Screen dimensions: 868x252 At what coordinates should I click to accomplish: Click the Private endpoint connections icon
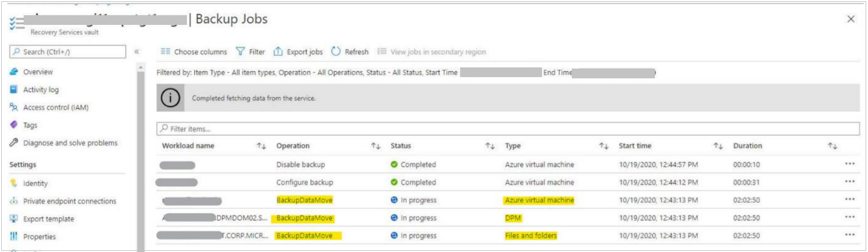click(14, 201)
